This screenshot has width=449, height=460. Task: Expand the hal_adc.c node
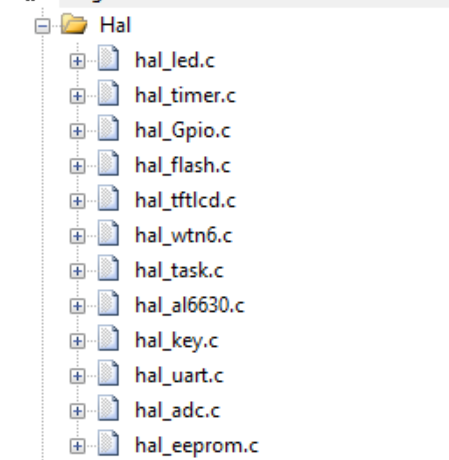point(77,411)
